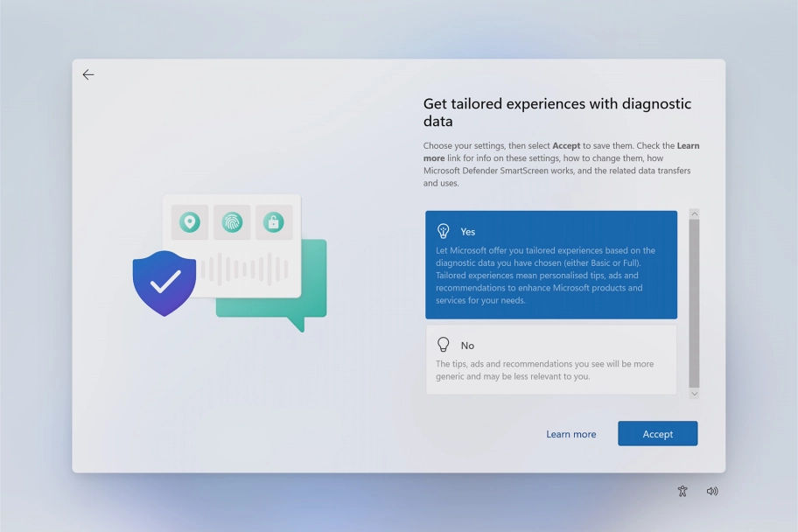Viewport: 798px width, 532px height.
Task: Select the No tailored experiences option
Action: pyautogui.click(x=551, y=360)
